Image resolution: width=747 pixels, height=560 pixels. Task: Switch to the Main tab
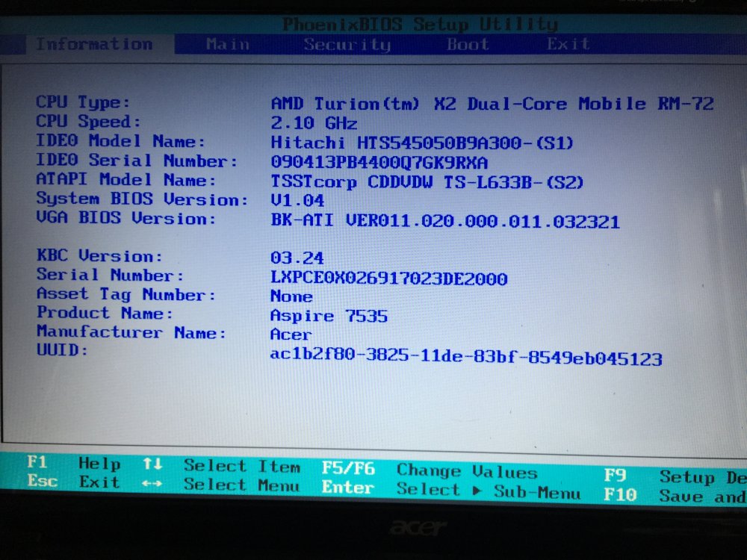click(x=228, y=44)
